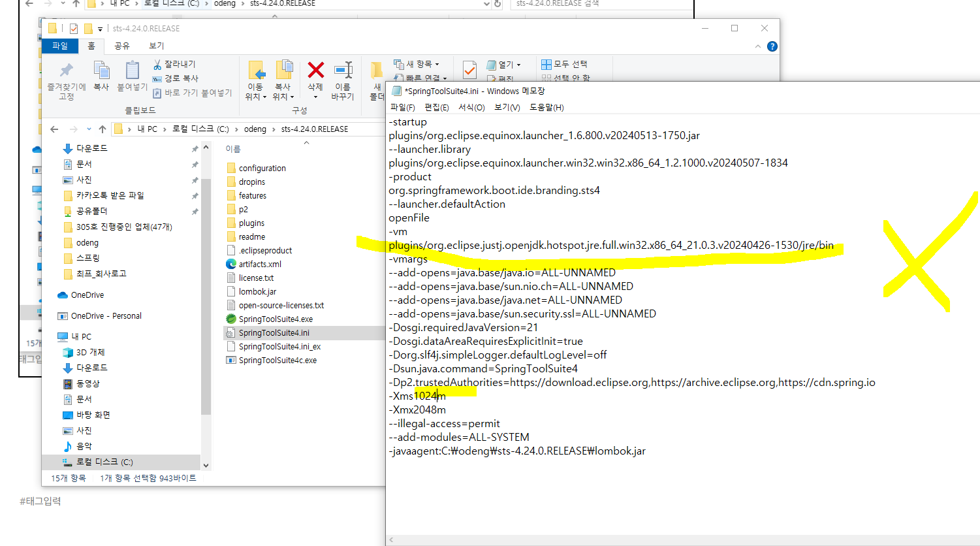Image resolution: width=980 pixels, height=546 pixels.
Task: Open address history dropdown in back window
Action: tap(486, 4)
